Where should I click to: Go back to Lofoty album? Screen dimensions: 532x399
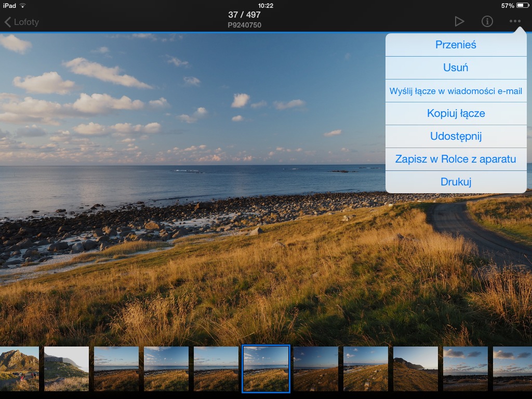[22, 22]
